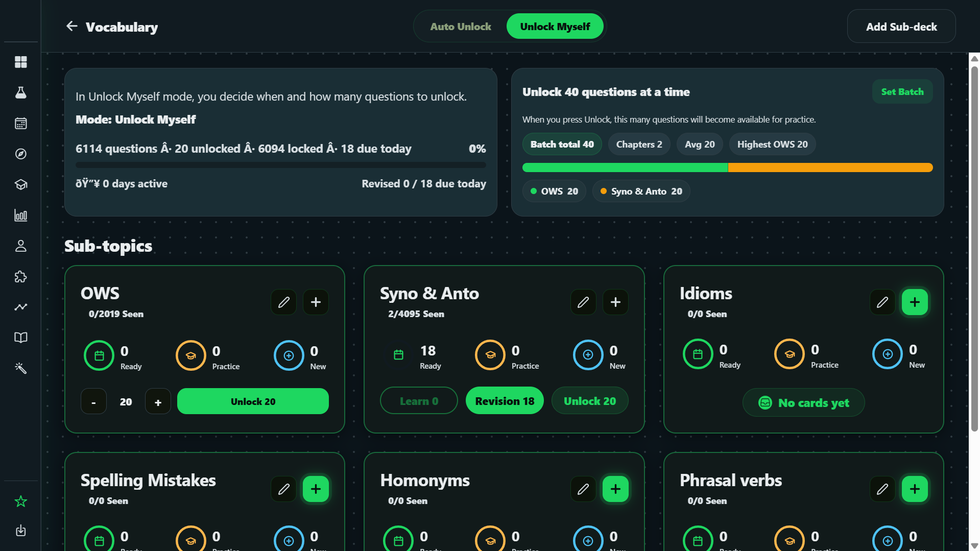This screenshot has height=551, width=980.
Task: Open the trend line icon in sidebar
Action: (x=21, y=307)
